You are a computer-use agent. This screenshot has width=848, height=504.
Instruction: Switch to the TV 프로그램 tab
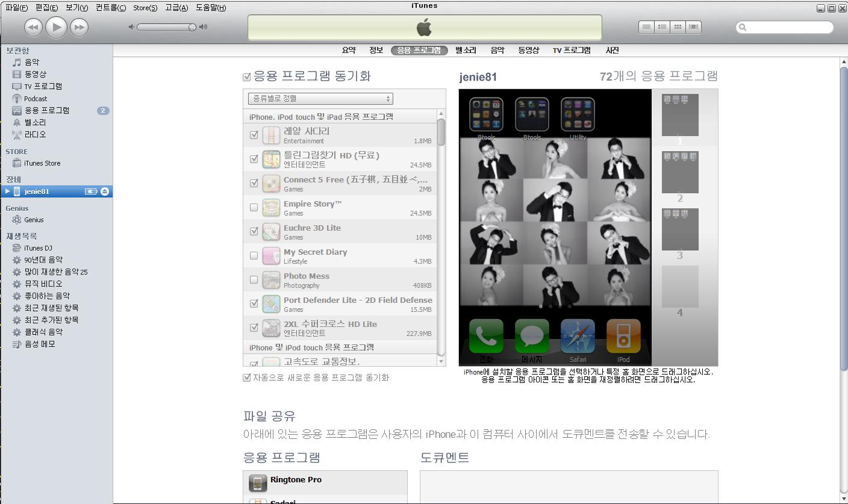coord(572,51)
